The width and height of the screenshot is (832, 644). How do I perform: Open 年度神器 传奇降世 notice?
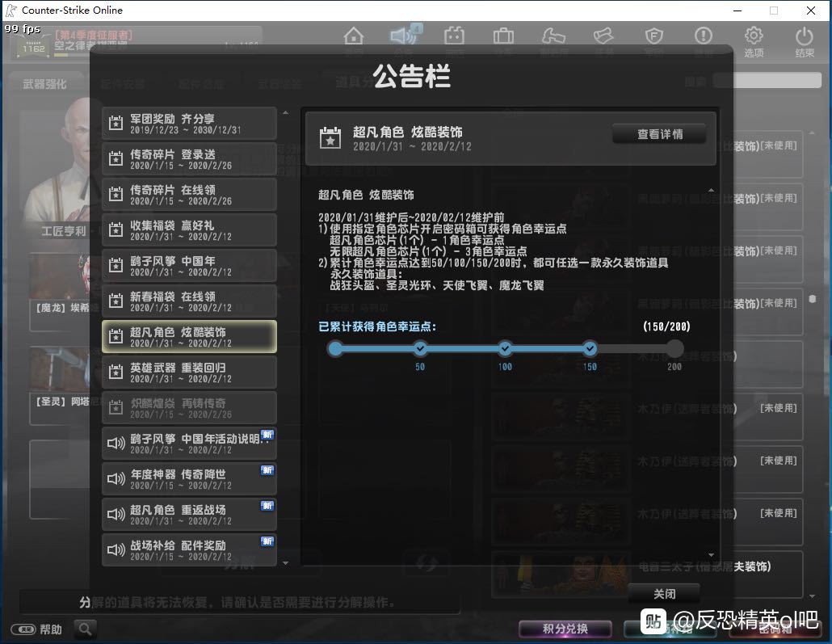pyautogui.click(x=189, y=479)
